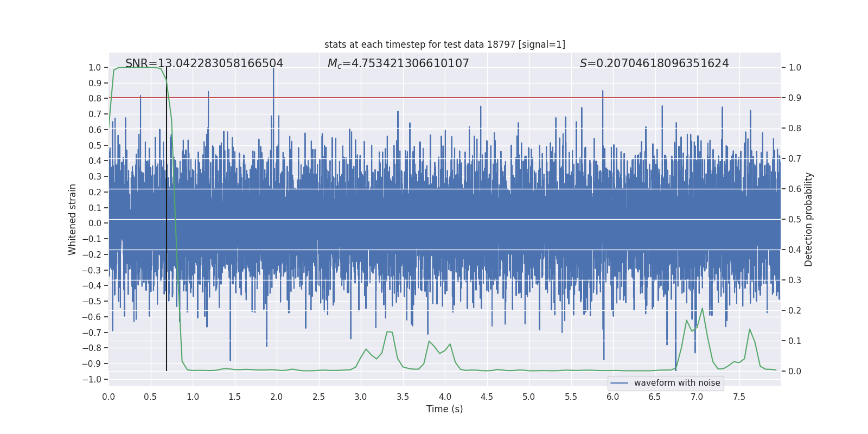868x434 pixels.
Task: Click the −1.0 tick on whitened strain axis
Action: [x=92, y=380]
